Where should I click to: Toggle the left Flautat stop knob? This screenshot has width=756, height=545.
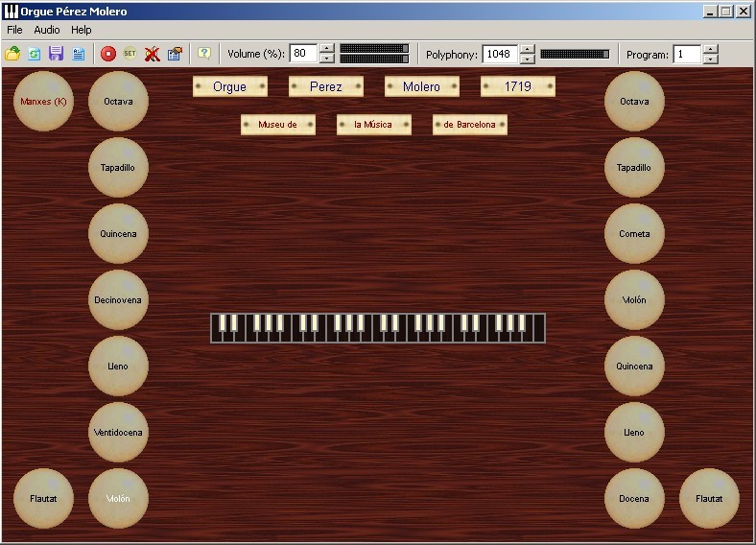pos(43,498)
